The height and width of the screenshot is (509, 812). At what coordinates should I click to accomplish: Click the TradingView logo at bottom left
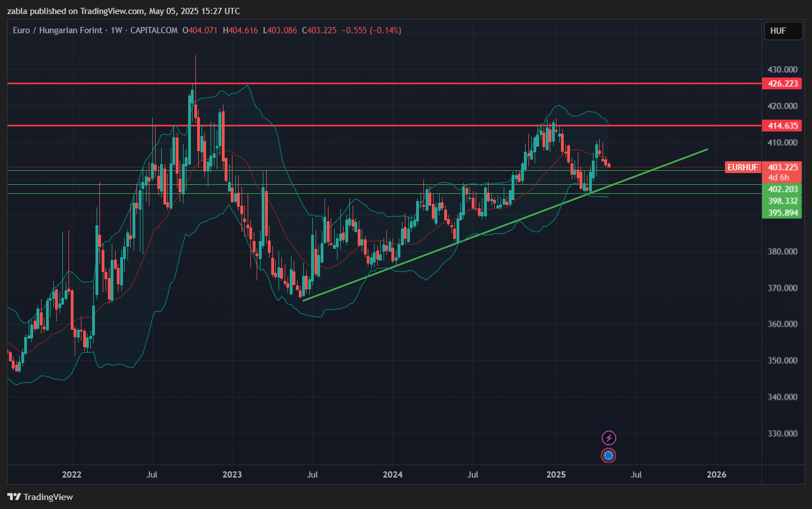point(40,497)
